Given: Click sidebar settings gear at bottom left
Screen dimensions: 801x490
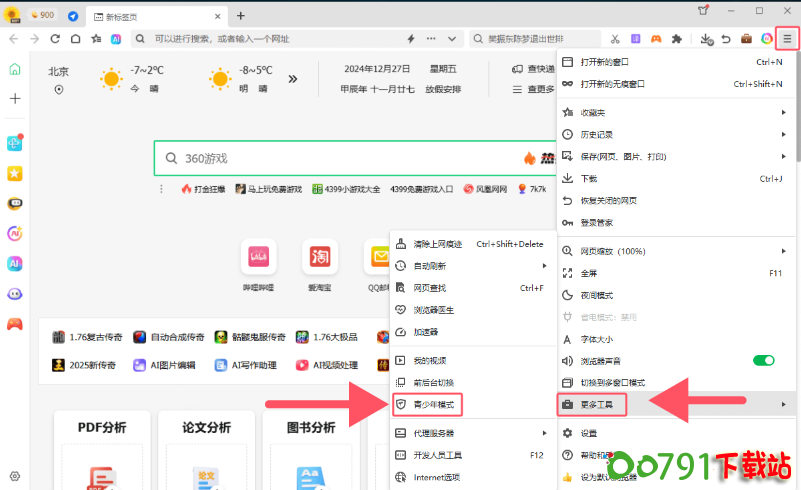Looking at the screenshot, I should coord(15,476).
